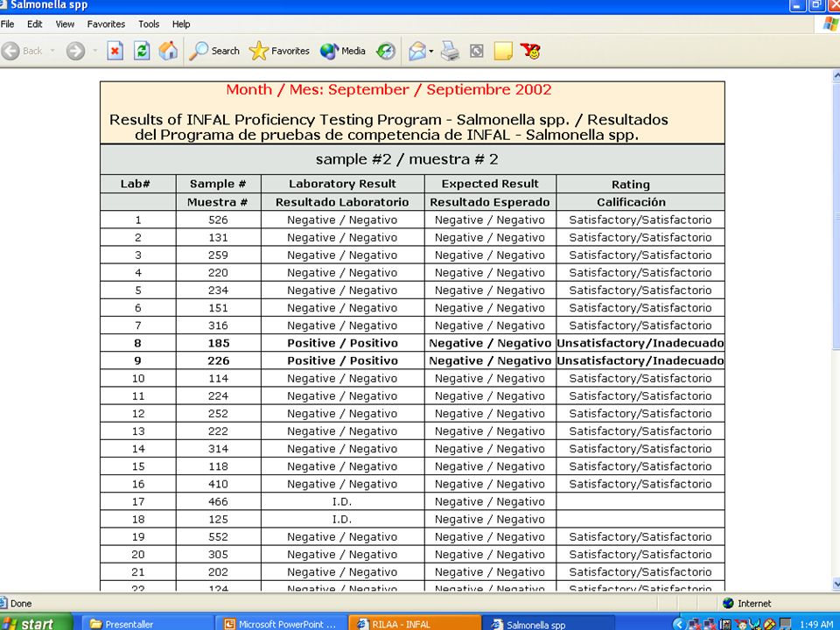Image resolution: width=840 pixels, height=630 pixels.
Task: Click the bold sample number 185 cell
Action: click(219, 343)
